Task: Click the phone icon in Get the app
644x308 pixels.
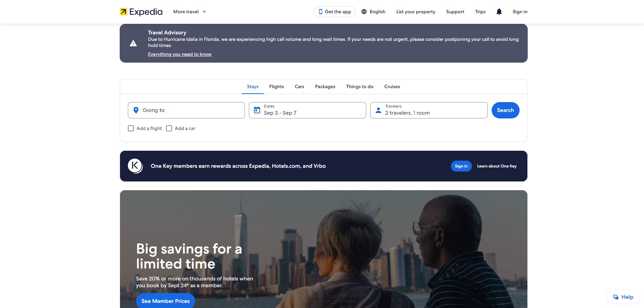Action: click(320, 12)
